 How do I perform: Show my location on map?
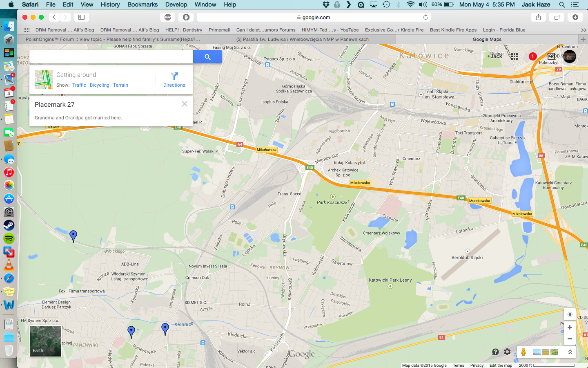(570, 314)
